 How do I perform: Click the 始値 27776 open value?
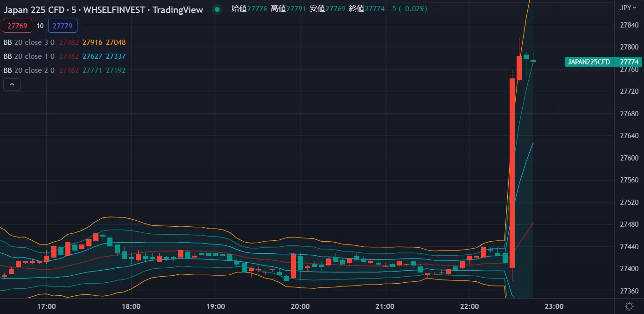(249, 9)
